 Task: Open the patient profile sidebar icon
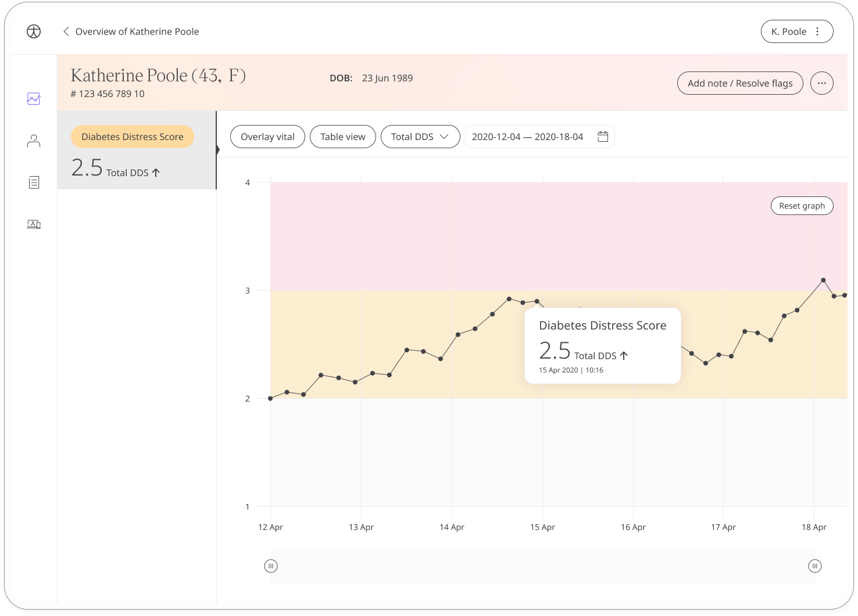coord(34,141)
